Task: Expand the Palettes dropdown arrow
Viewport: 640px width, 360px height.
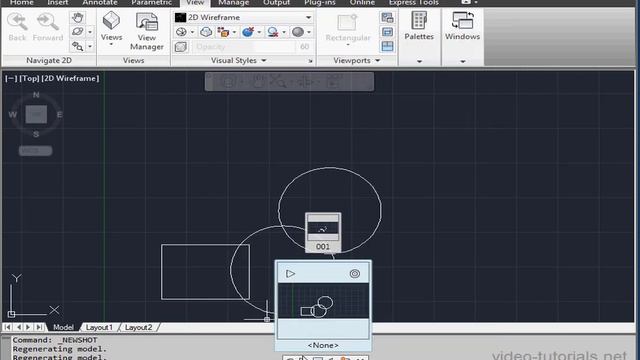Action: 419,61
